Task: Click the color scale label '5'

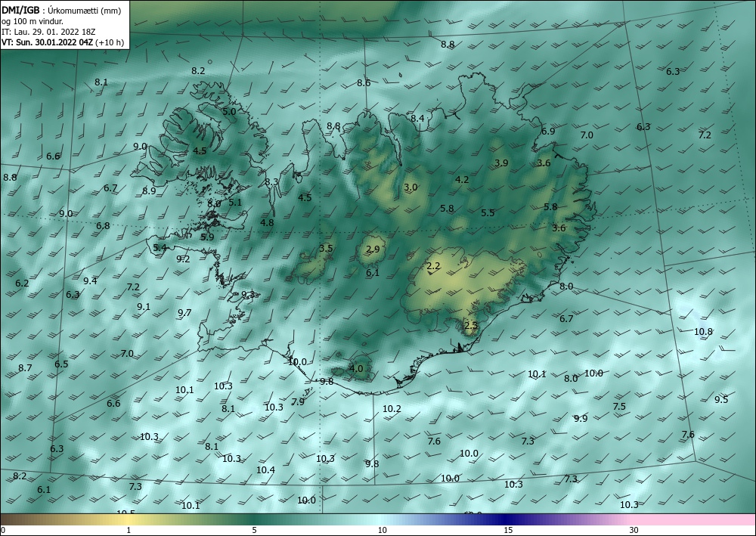Action: click(x=254, y=530)
